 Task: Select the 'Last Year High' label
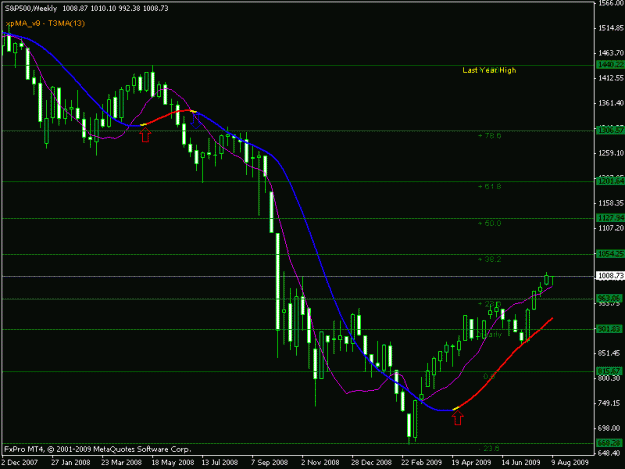pos(489,70)
